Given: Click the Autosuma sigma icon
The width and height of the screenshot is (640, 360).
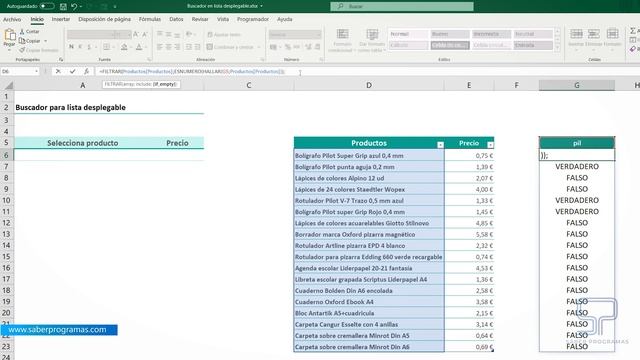Looking at the screenshot, I should click(633, 31).
